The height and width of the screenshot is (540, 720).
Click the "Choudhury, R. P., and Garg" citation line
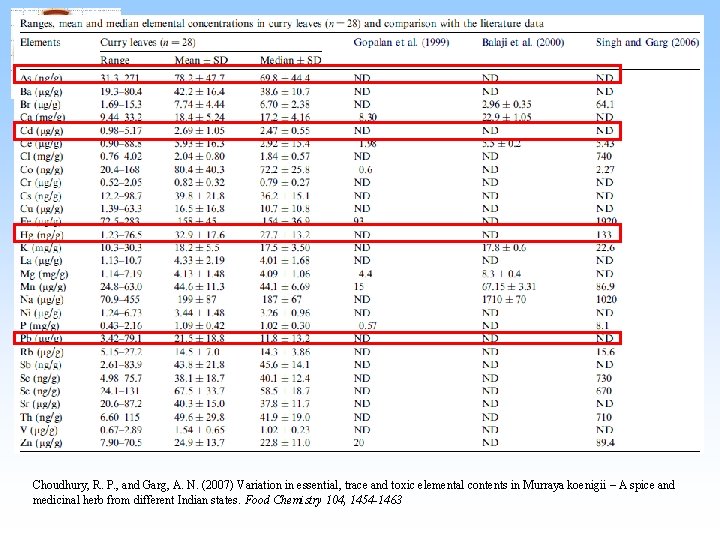pos(354,485)
